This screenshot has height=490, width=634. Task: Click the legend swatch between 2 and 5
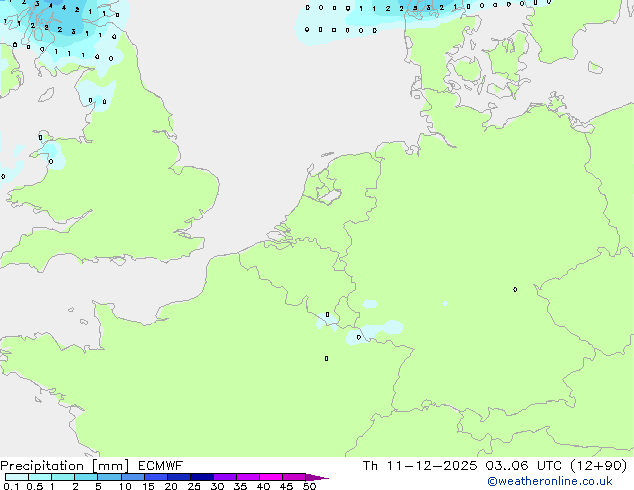[86, 477]
